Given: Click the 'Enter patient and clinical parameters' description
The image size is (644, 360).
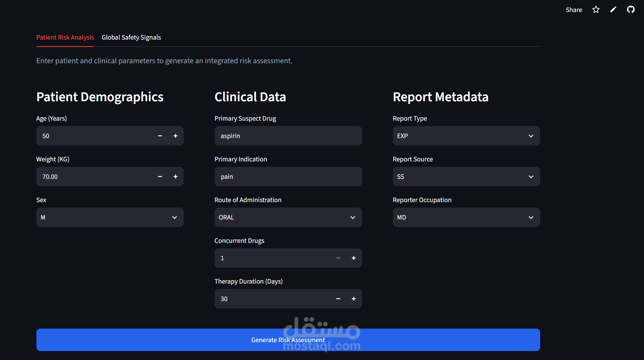Looking at the screenshot, I should (x=164, y=61).
